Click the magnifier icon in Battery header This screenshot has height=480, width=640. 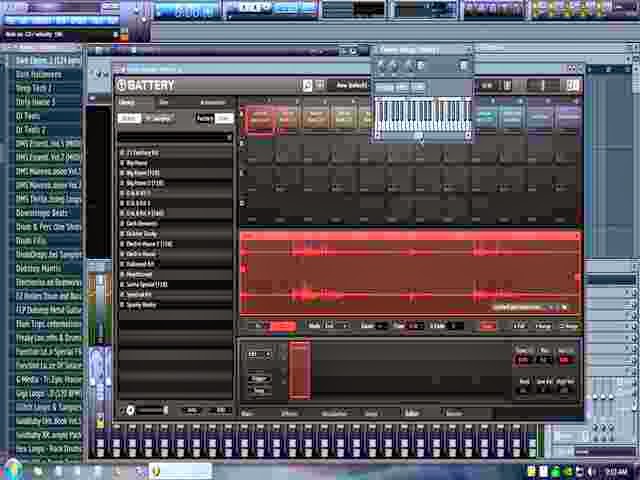(x=308, y=85)
